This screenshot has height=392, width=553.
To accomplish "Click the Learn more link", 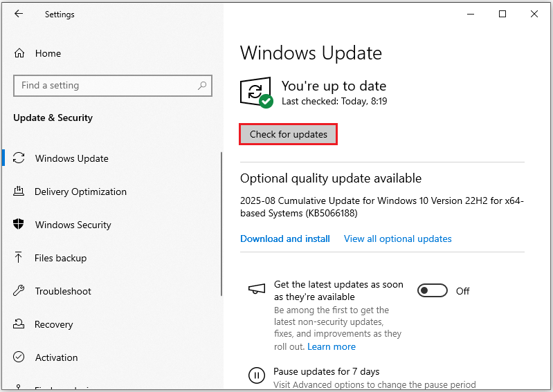I will tap(332, 346).
